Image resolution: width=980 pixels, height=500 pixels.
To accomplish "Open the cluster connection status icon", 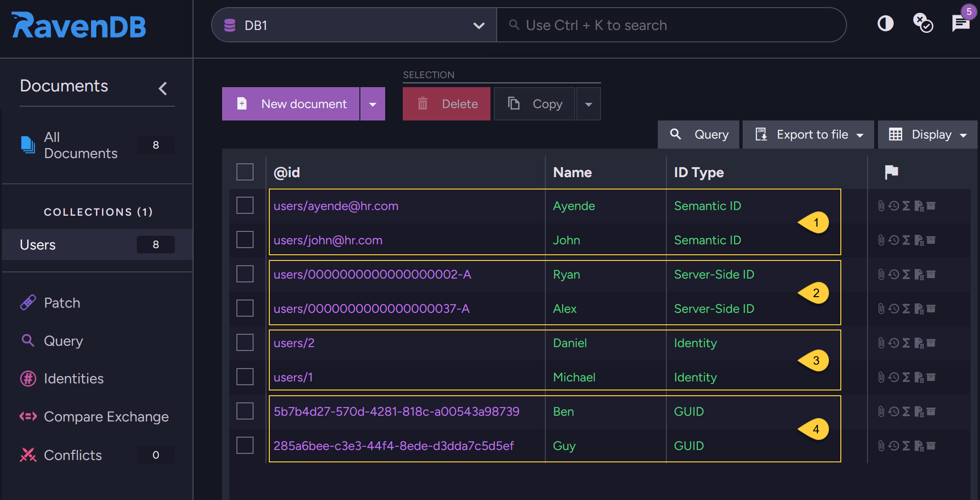I will (x=923, y=23).
